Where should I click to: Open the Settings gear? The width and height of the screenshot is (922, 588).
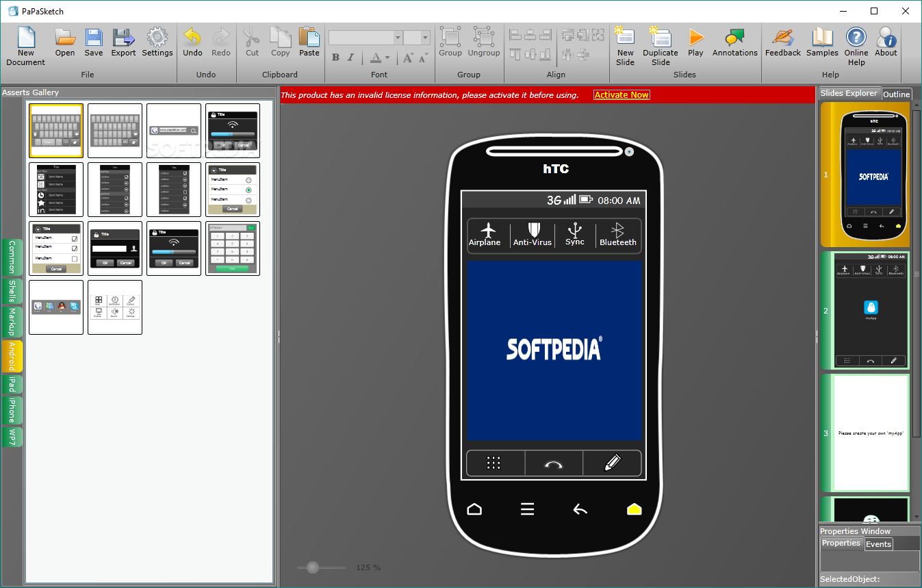tap(157, 42)
